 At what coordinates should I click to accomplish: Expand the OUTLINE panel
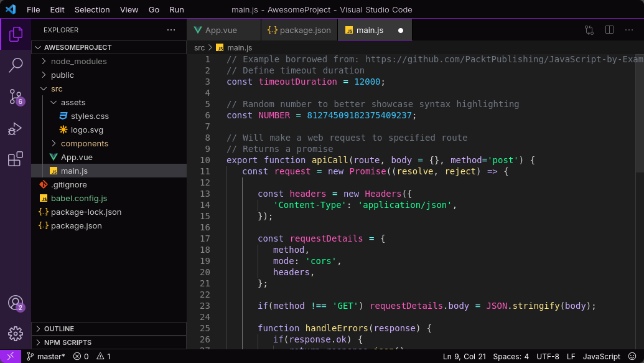tap(109, 329)
